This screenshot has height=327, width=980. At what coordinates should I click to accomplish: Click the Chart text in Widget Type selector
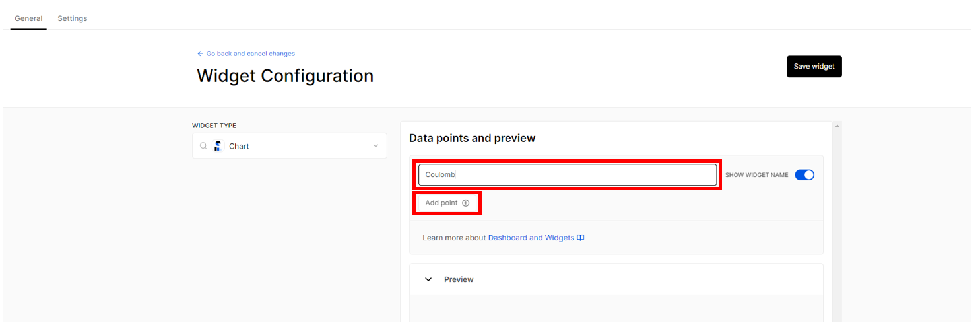(239, 146)
